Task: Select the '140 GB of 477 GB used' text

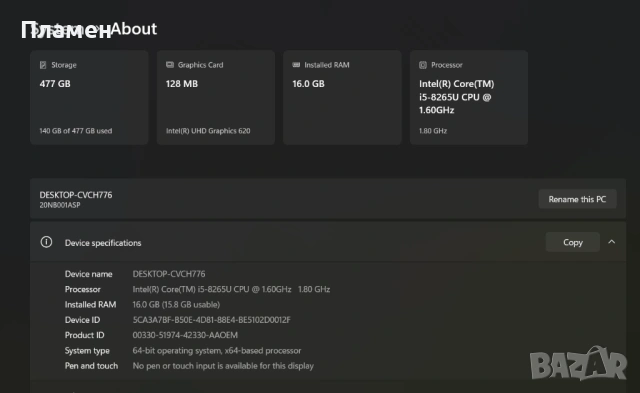Action: click(76, 131)
